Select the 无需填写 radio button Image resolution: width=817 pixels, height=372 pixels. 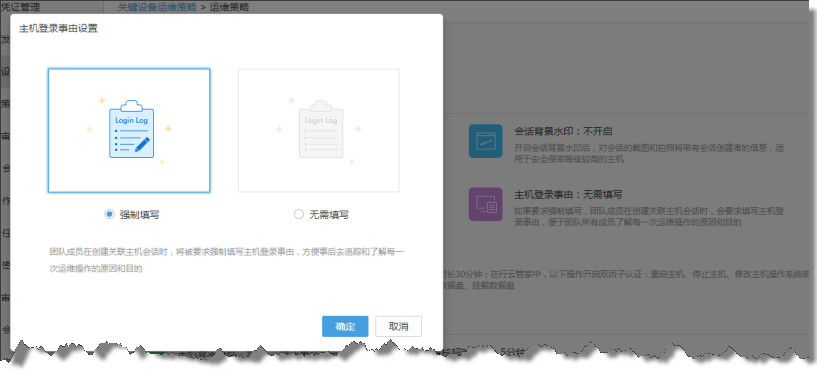pos(299,214)
